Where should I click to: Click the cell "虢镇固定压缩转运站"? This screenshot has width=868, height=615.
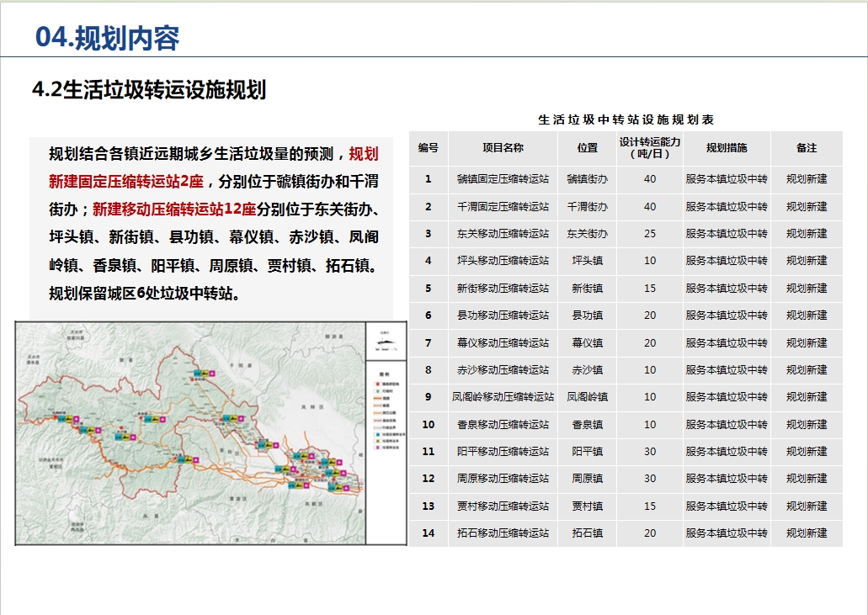click(x=503, y=179)
